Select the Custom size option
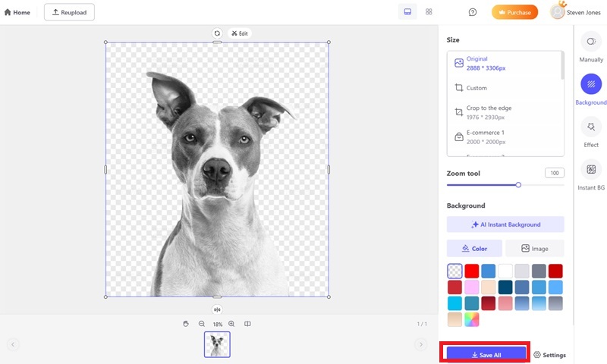Screen dimensions: 607x364 pos(505,88)
